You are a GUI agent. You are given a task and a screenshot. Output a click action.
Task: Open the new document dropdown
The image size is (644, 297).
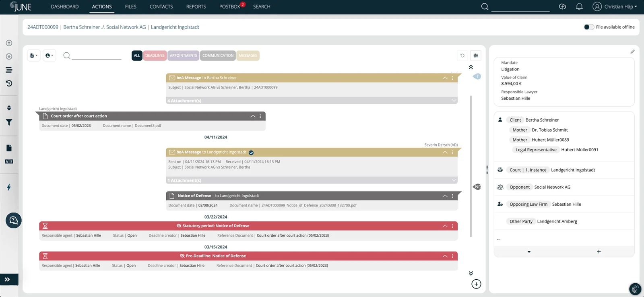point(34,56)
